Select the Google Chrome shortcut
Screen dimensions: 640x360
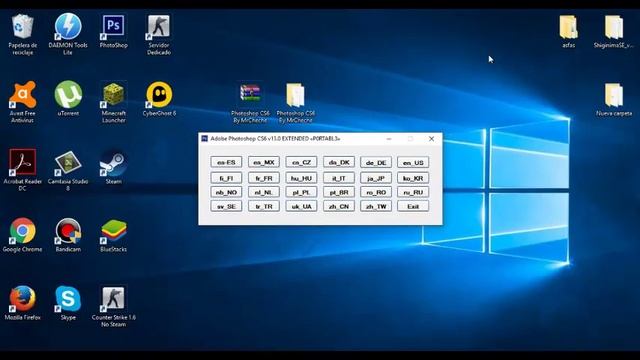(22, 235)
